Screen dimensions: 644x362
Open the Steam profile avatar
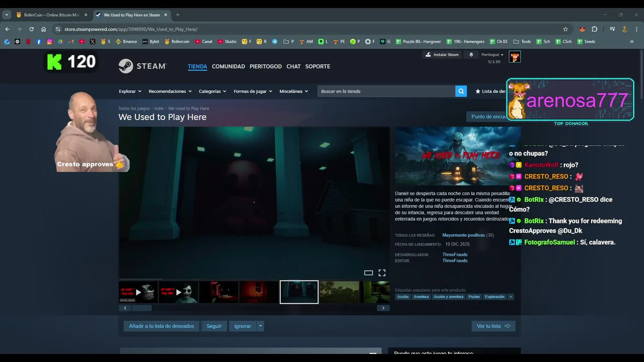514,57
